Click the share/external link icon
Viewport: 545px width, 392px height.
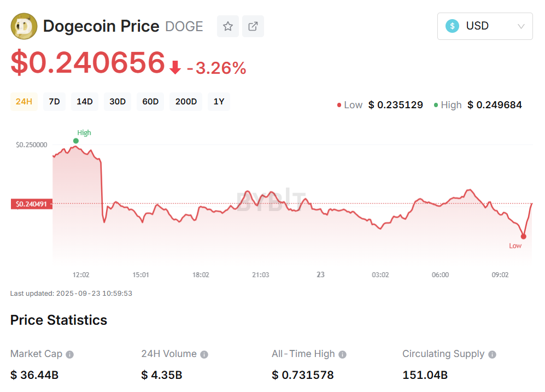[253, 26]
